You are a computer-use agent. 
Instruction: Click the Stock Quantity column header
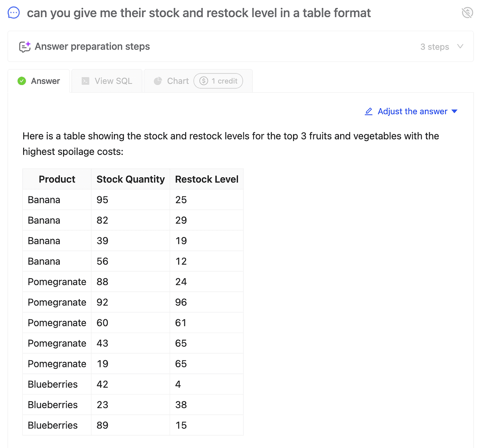pos(131,179)
